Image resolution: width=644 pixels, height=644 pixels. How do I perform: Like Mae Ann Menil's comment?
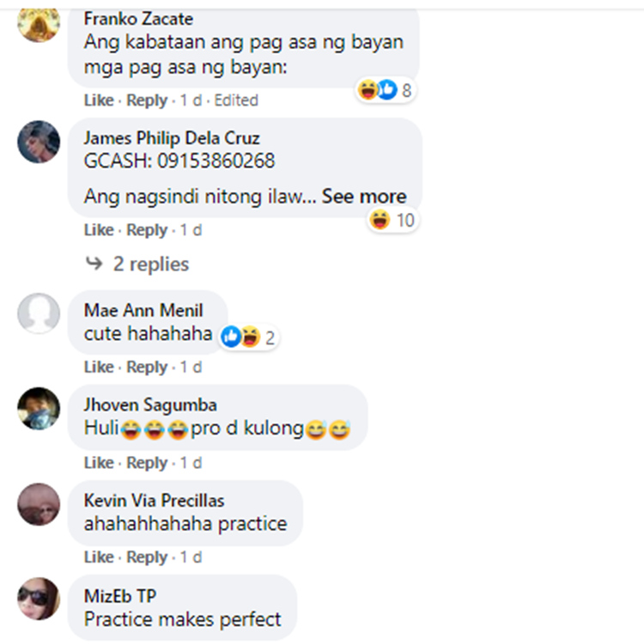99,367
